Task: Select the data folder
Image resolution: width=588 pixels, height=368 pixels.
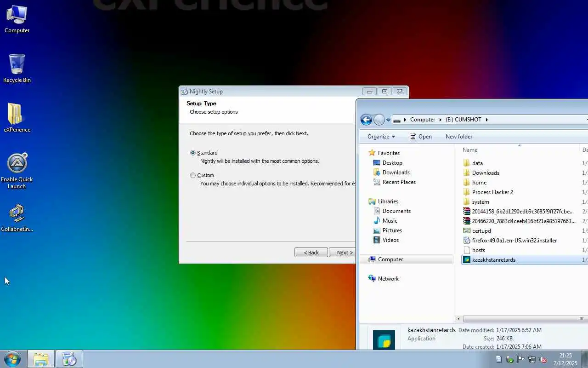Action: 477,163
